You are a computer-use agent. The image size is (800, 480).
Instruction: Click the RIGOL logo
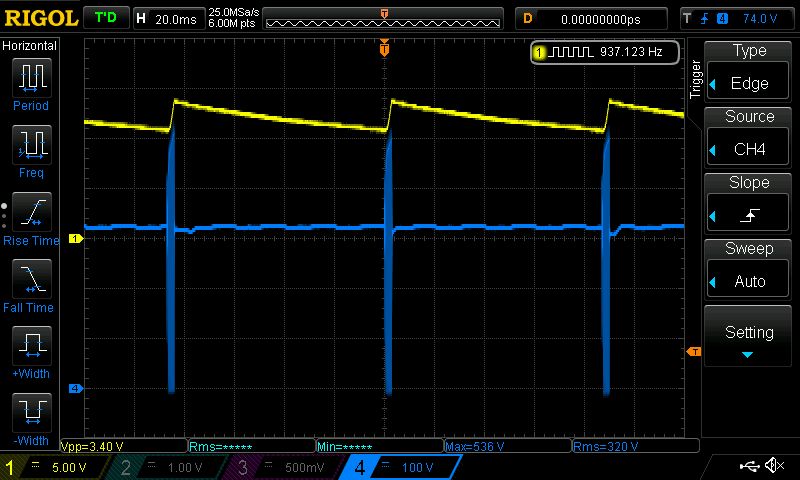(41, 19)
